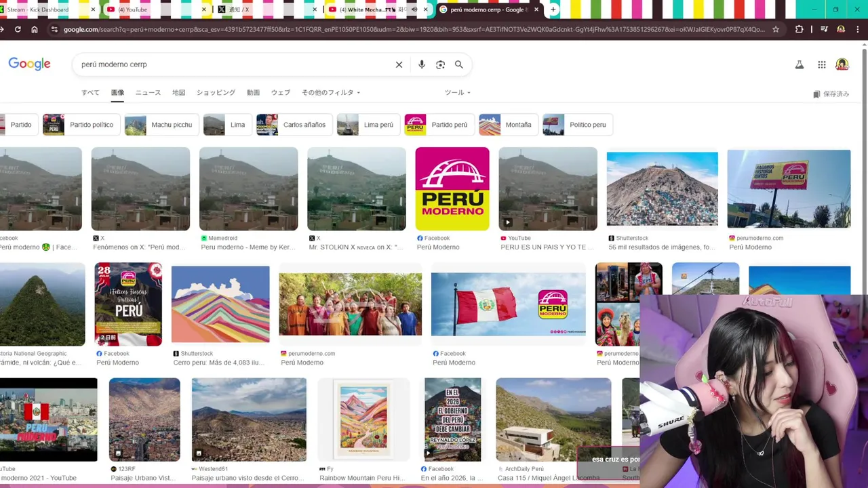This screenshot has width=868, height=488.
Task: Filter images by Lima chip
Action: click(x=227, y=125)
